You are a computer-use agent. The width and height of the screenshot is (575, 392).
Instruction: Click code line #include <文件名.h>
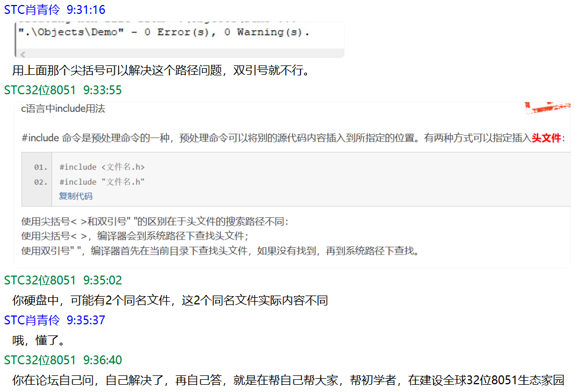102,167
